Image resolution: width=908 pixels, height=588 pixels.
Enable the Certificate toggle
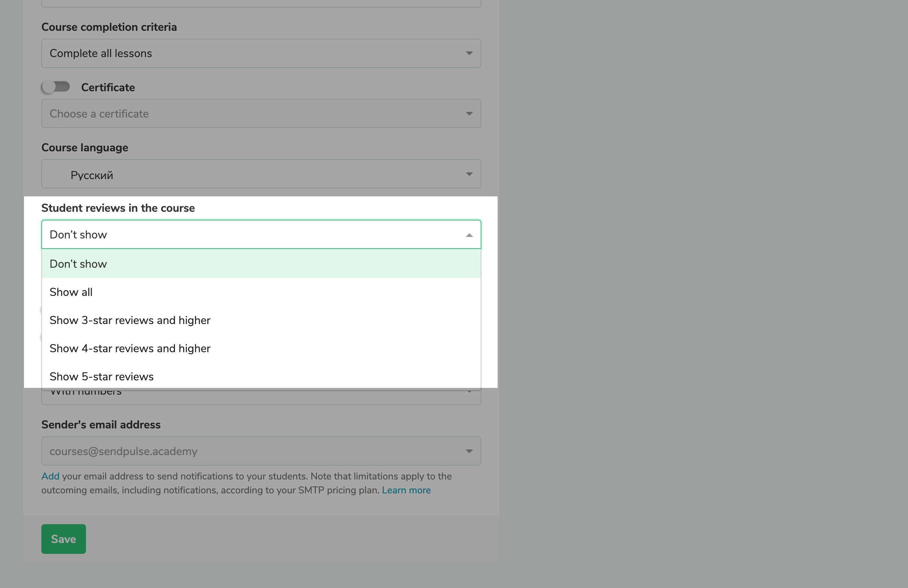pyautogui.click(x=55, y=87)
